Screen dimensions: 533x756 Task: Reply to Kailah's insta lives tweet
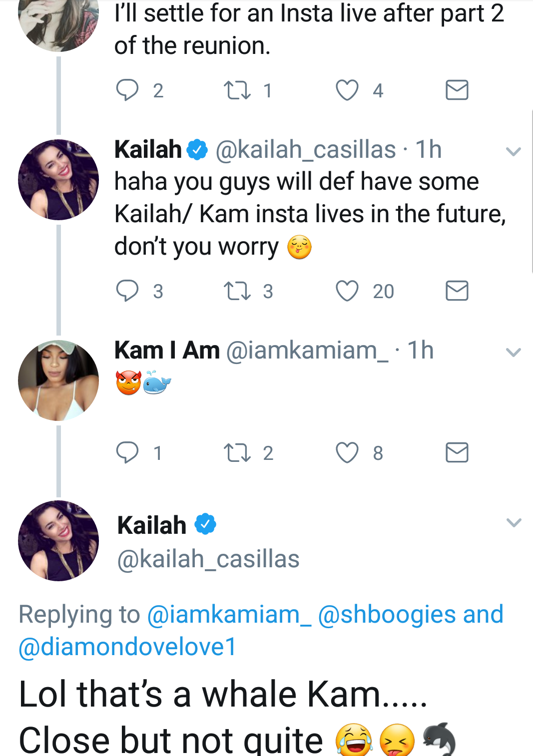[127, 291]
